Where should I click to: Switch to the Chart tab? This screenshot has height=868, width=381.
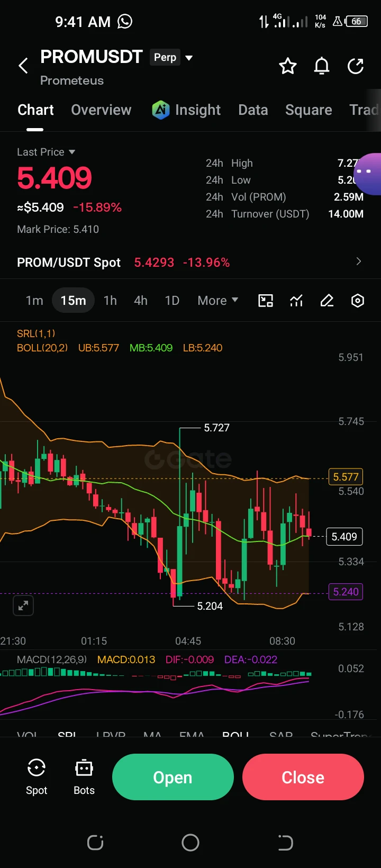(35, 110)
